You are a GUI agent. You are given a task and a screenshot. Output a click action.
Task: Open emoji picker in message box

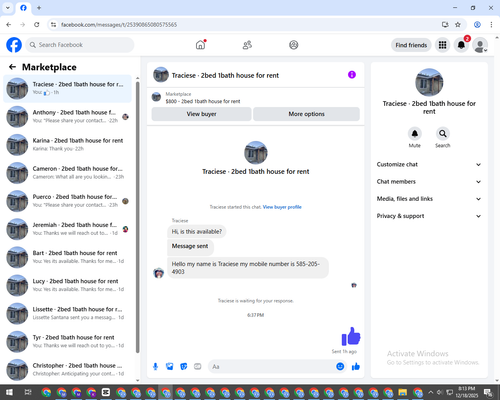point(340,367)
